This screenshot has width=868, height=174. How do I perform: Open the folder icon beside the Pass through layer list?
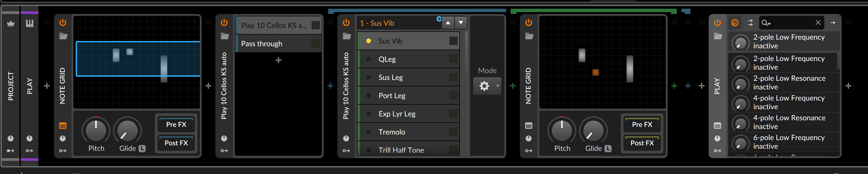click(225, 36)
